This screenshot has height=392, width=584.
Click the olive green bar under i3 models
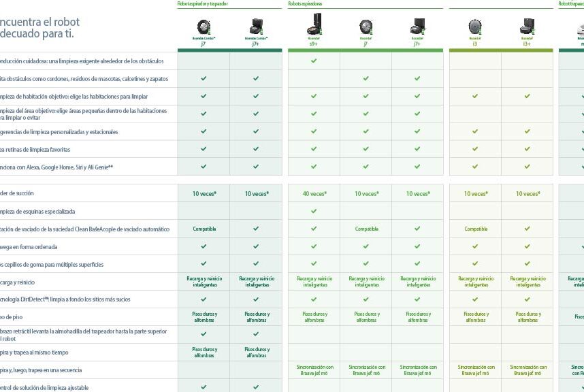(502, 50)
